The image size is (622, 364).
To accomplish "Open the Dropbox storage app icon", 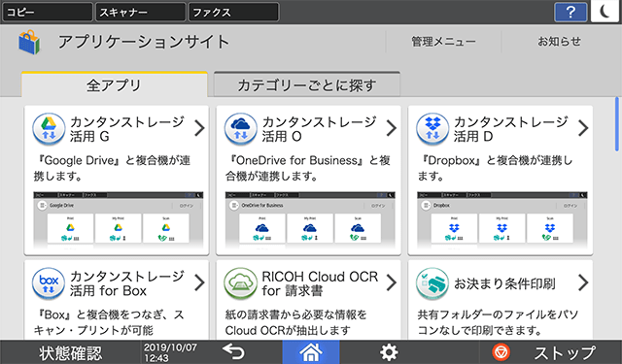I will pyautogui.click(x=432, y=129).
